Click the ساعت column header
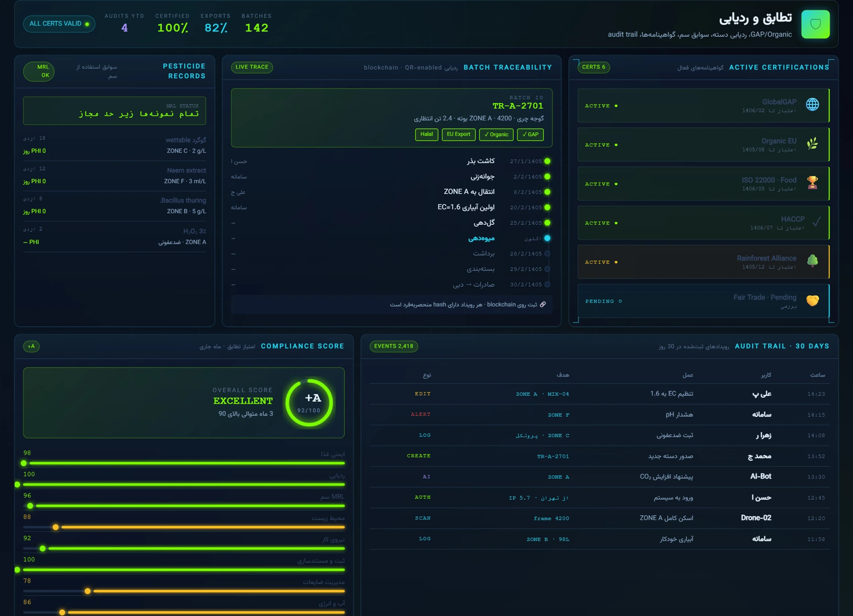The image size is (853, 616). (817, 375)
